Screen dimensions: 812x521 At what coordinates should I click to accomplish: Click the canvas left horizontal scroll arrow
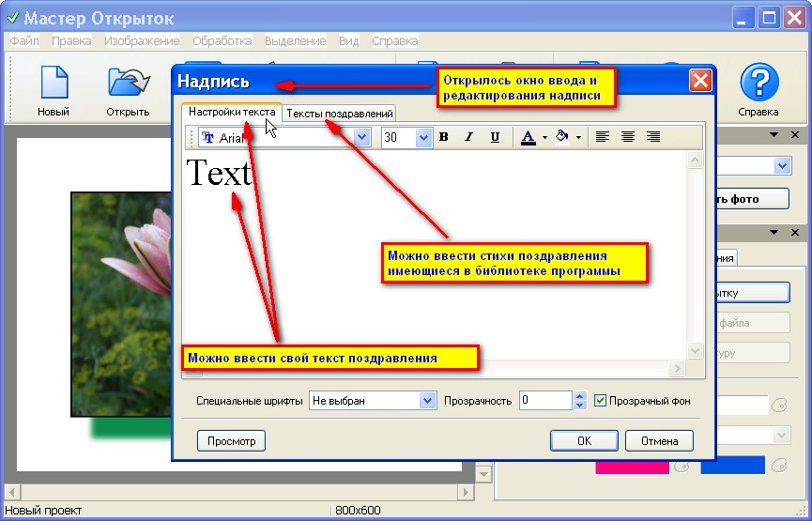pos(12,492)
